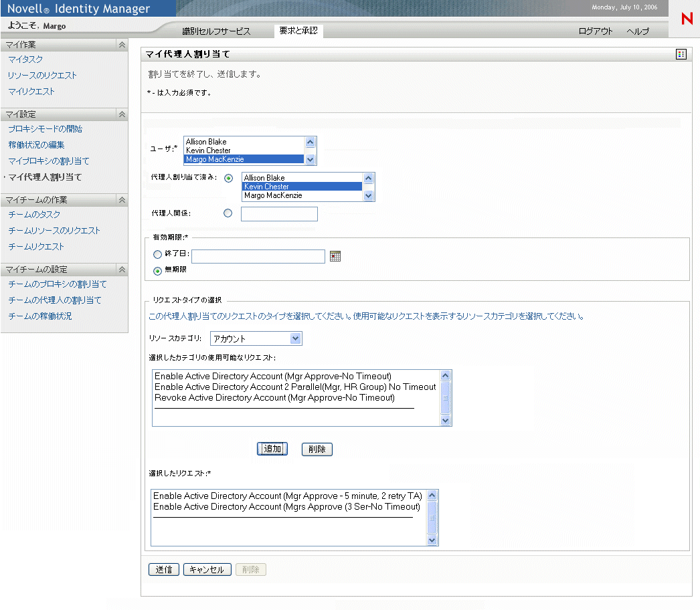Click the up arrow of available requests scrollbar
This screenshot has width=700, height=610.
coord(445,376)
